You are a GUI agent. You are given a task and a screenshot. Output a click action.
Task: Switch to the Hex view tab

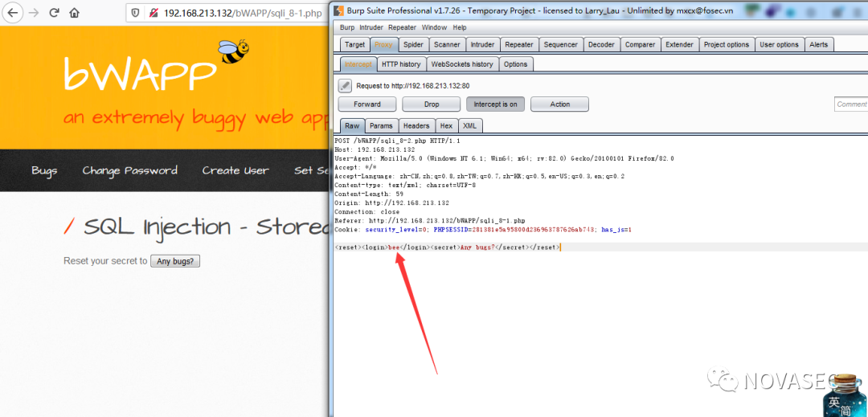click(x=446, y=125)
